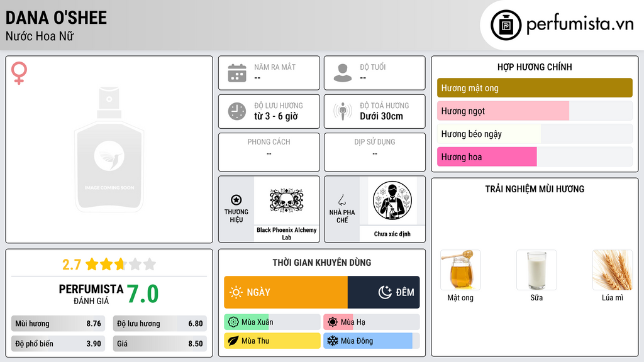Click the Mùa Thu leaf icon
The height and width of the screenshot is (362, 644).
233,341
